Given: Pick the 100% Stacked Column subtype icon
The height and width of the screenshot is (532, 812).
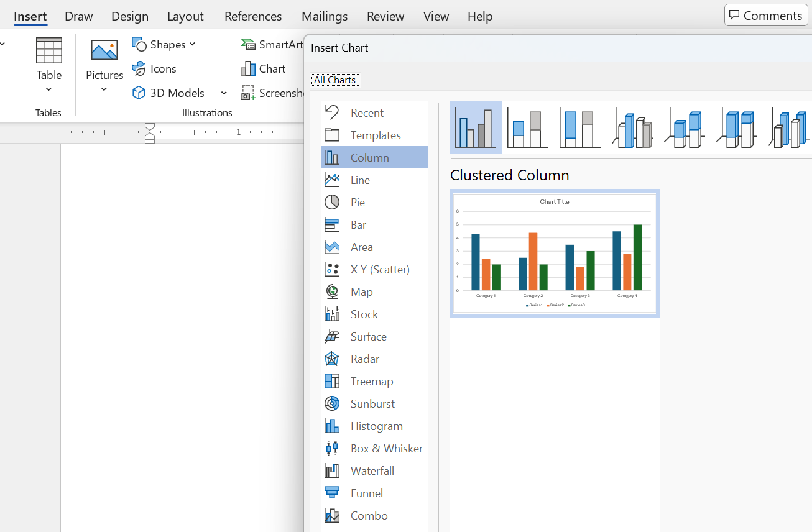Looking at the screenshot, I should click(x=580, y=127).
